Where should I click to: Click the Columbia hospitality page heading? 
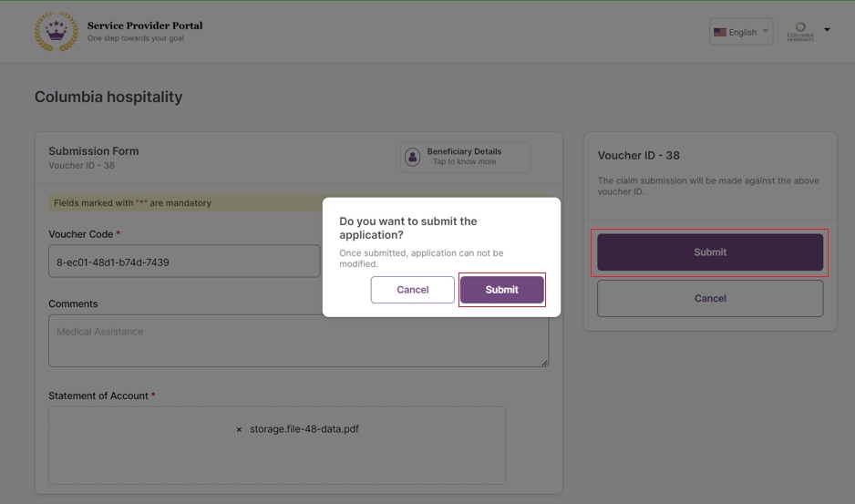(108, 97)
